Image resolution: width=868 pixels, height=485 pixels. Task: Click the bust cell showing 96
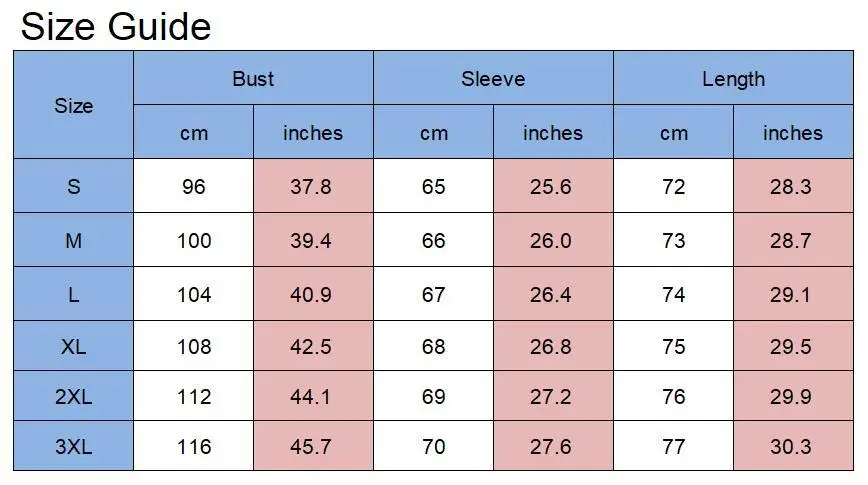(193, 187)
